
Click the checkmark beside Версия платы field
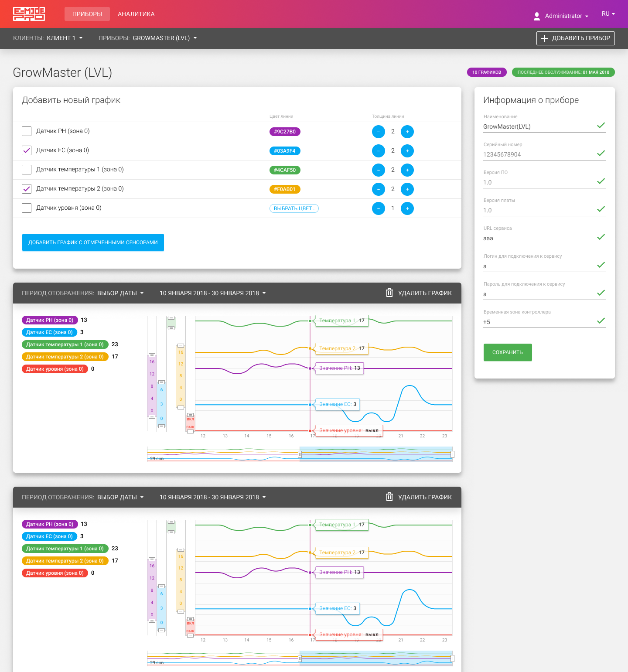pos(601,209)
